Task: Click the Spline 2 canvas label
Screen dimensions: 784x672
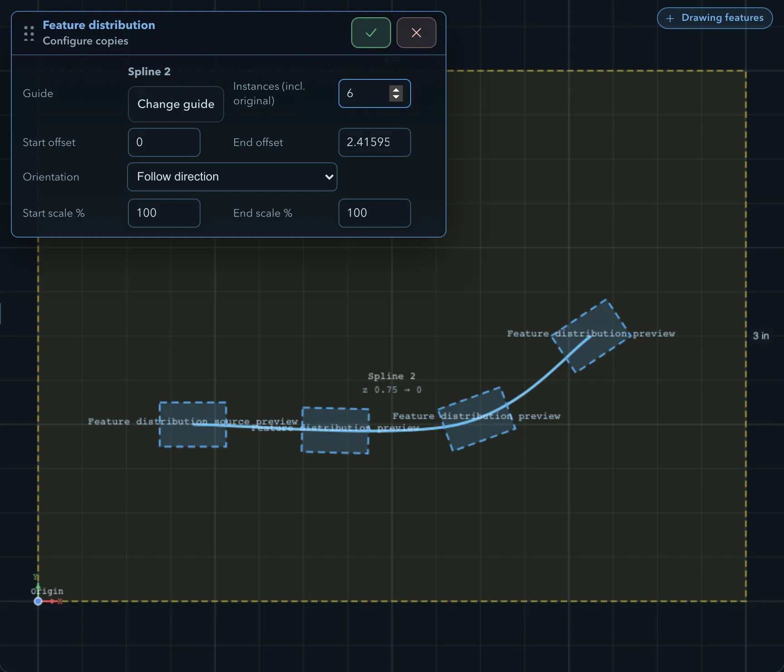Action: coord(391,376)
